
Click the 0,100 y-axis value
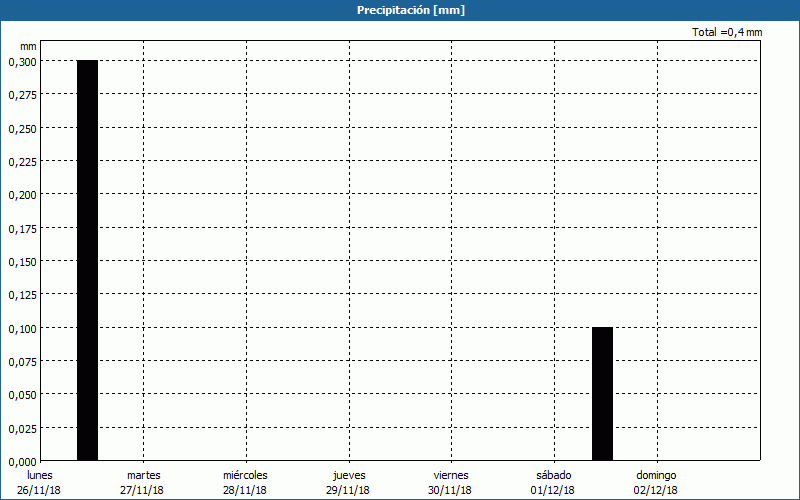pyautogui.click(x=23, y=329)
